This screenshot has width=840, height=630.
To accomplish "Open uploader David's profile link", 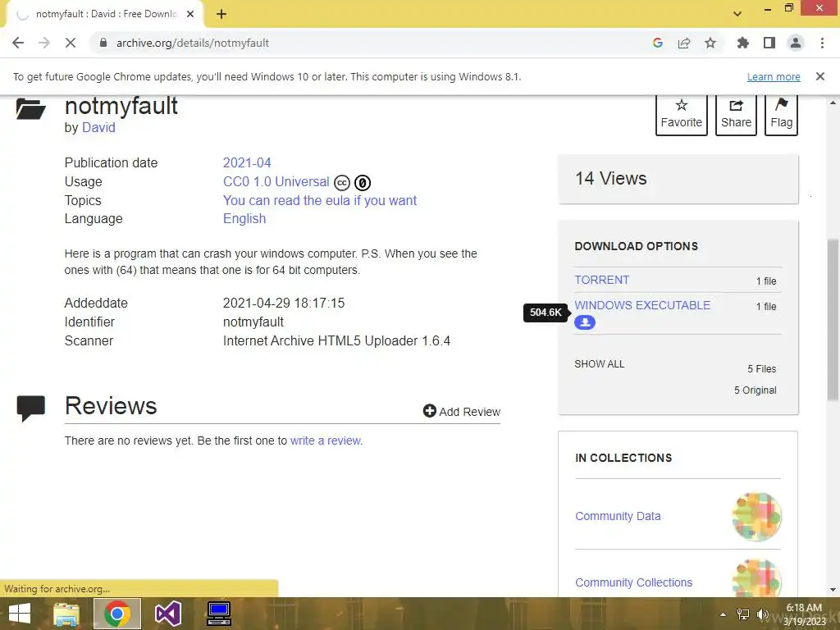I will 98,127.
